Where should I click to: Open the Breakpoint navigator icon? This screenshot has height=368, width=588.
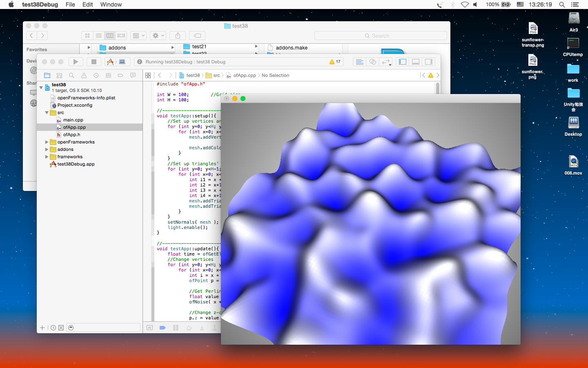(x=120, y=75)
